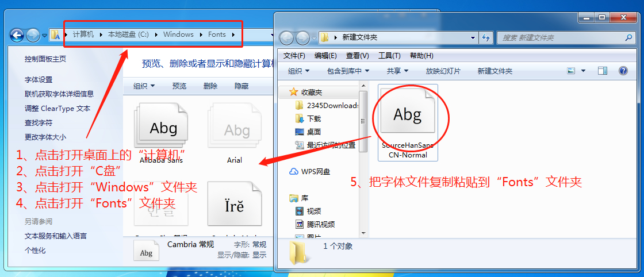Screen dimensions: 644x277
Task: Click the 新建文件夹 toolbar button
Action: pos(494,71)
